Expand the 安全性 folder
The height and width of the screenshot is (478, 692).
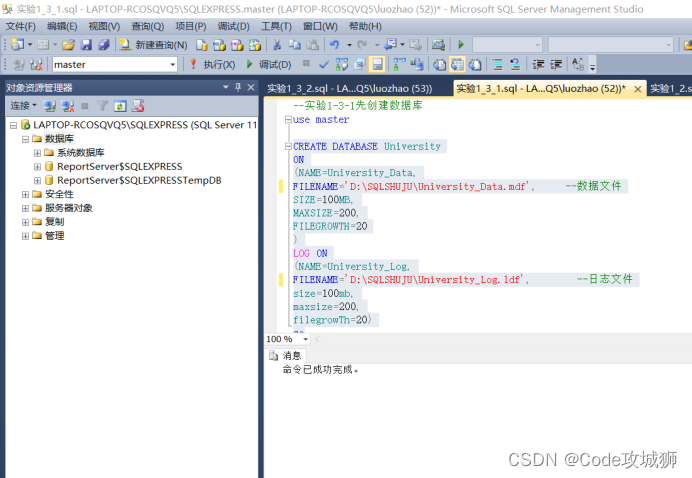[x=26, y=195]
